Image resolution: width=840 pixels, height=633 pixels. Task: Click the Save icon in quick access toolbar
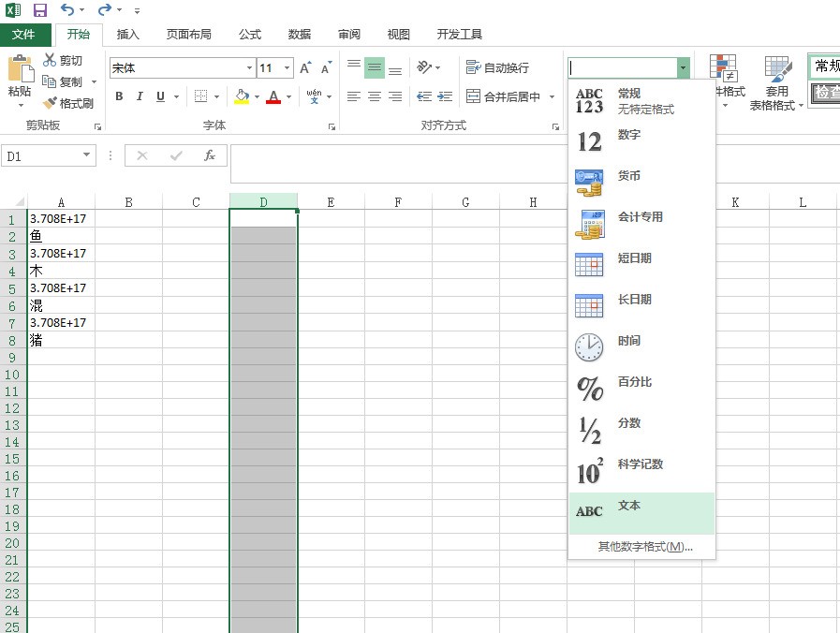pos(40,10)
